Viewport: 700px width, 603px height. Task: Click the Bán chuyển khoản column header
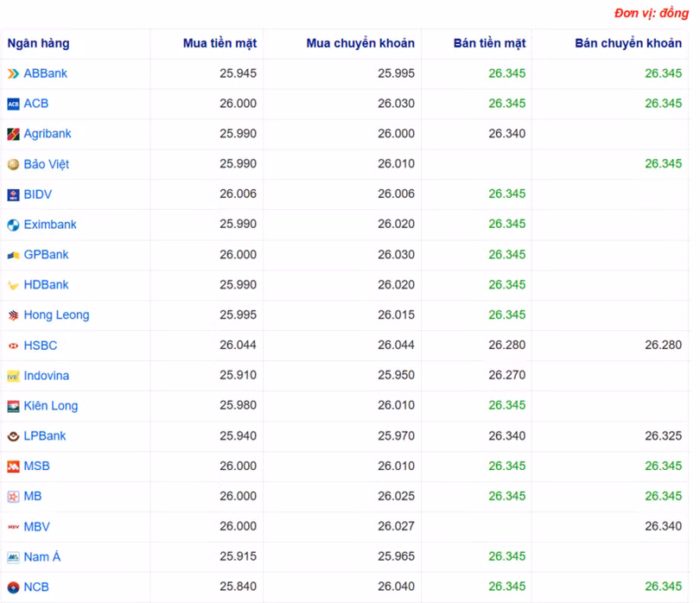coord(627,43)
